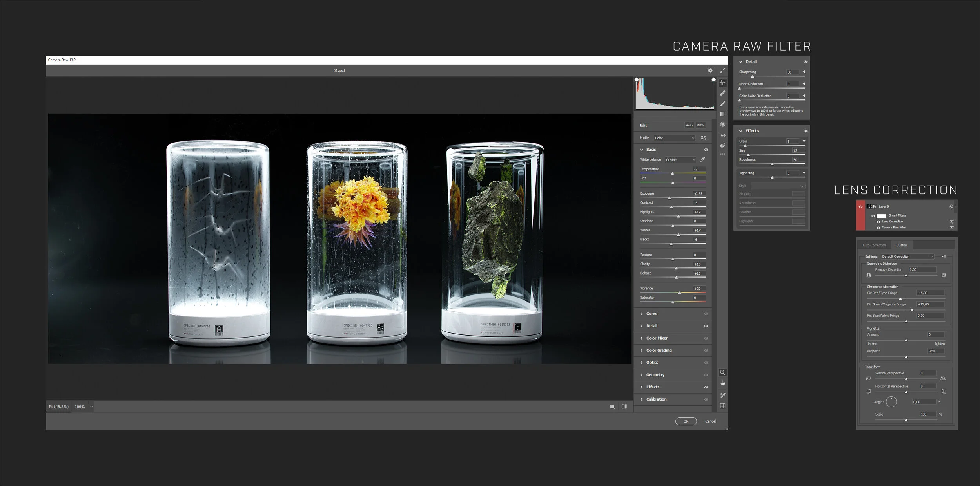Select the Red Eye removal tool
The width and height of the screenshot is (980, 486).
tap(722, 135)
